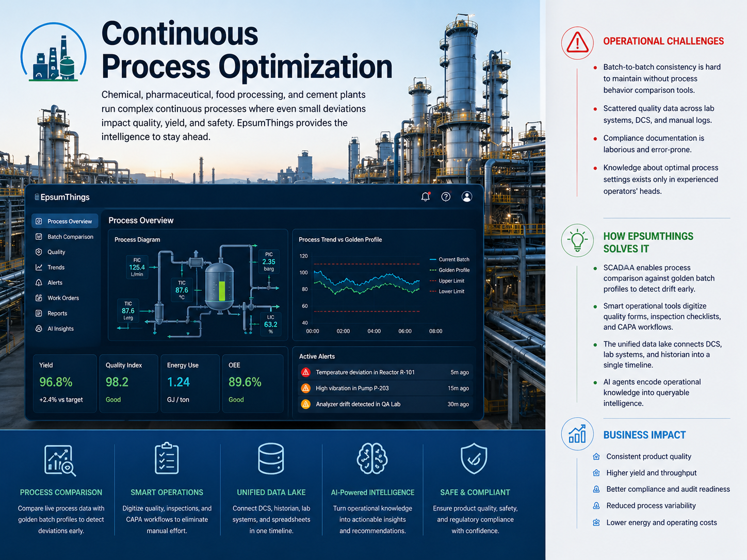
Task: Click Upper Limit legend entry
Action: (447, 281)
